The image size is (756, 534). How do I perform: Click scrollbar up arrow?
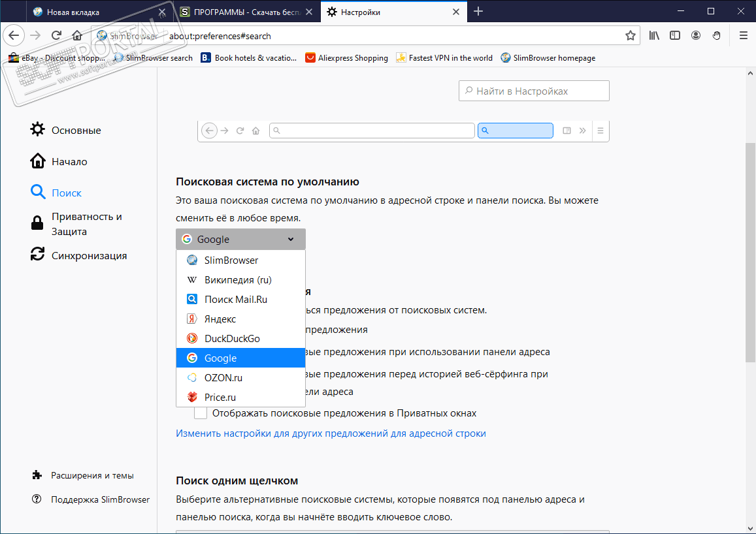(750, 73)
